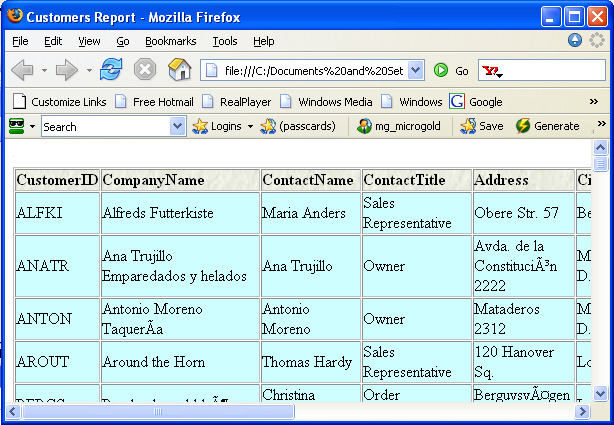Open Logins in the RoboForm toolbar
Viewport: 614px width, 425px height.
coord(218,126)
